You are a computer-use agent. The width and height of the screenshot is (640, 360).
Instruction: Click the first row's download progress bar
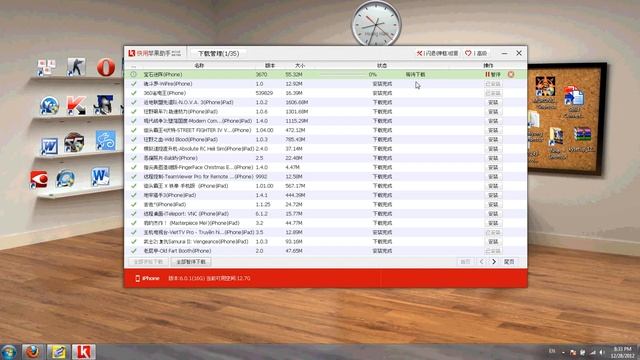342,75
